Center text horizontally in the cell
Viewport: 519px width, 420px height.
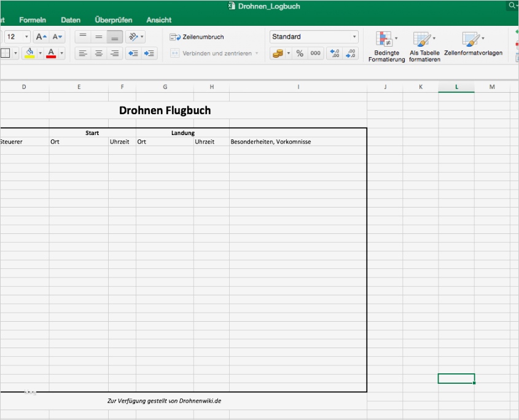[99, 53]
